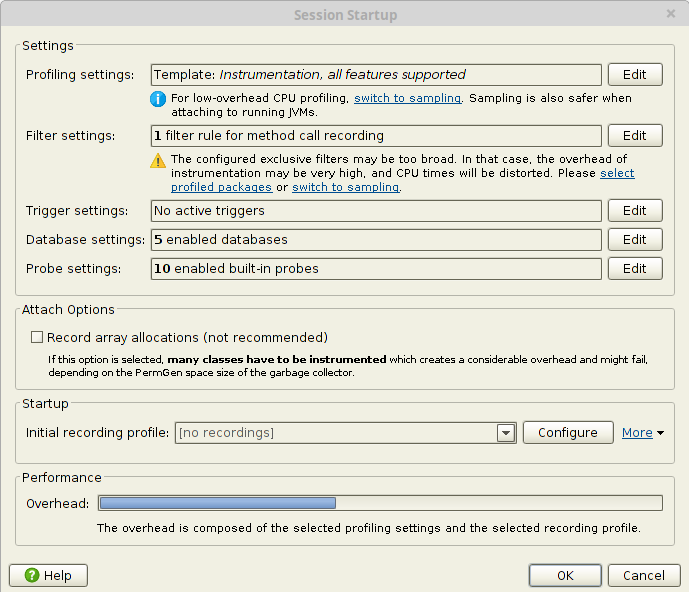Edit the Profiling settings
The height and width of the screenshot is (592, 689).
(x=635, y=75)
